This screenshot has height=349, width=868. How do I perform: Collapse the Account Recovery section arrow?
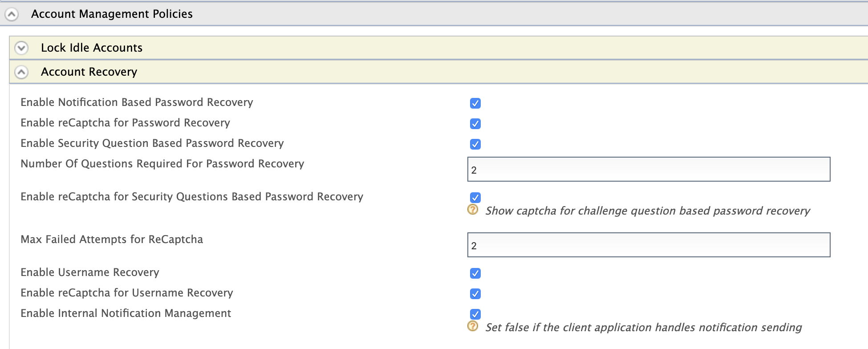[21, 72]
